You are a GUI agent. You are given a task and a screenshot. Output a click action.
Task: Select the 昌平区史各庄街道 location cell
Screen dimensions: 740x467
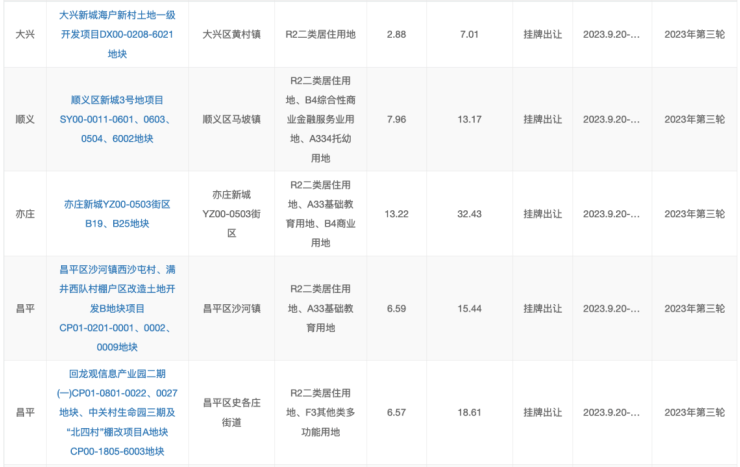coord(231,411)
